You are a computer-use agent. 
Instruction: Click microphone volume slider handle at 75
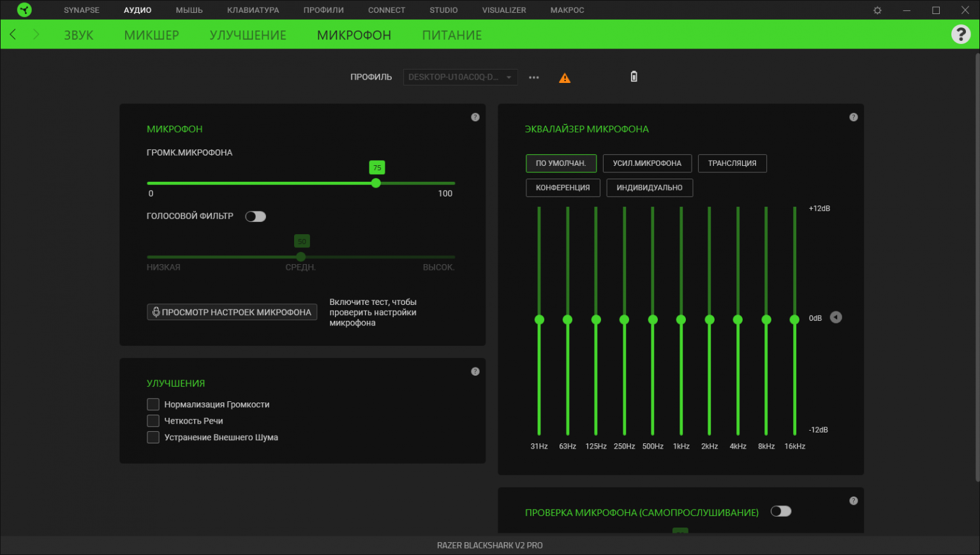(376, 183)
